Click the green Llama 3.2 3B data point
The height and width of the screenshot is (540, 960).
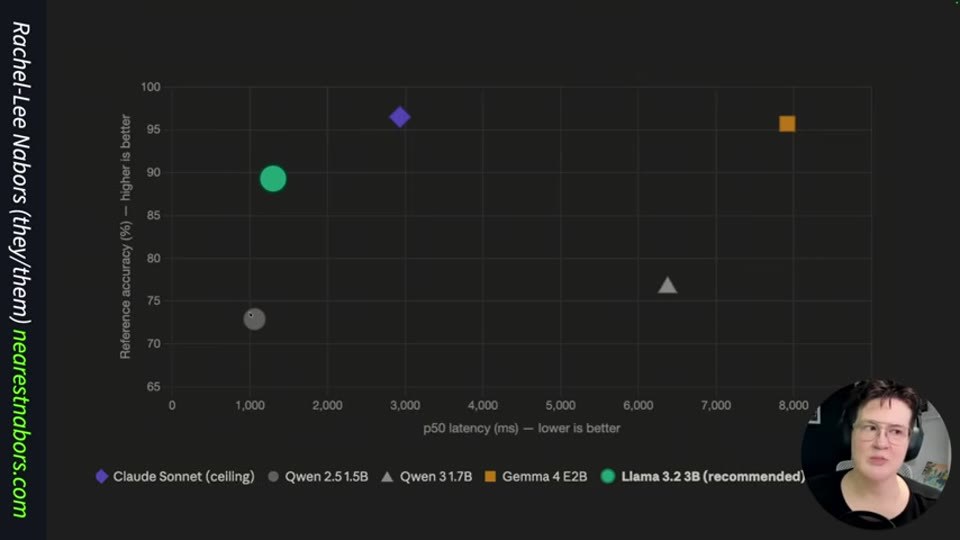273,179
